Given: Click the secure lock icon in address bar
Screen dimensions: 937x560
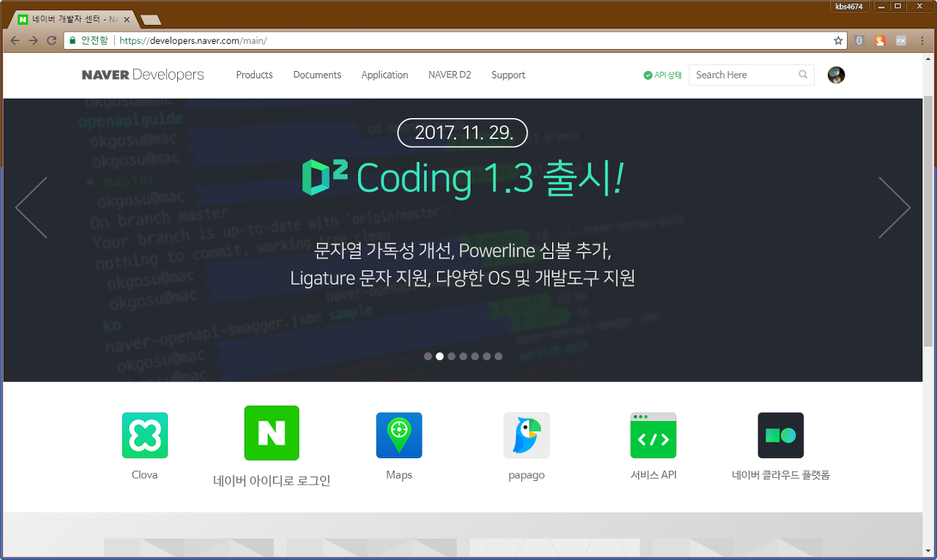Looking at the screenshot, I should 72,41.
